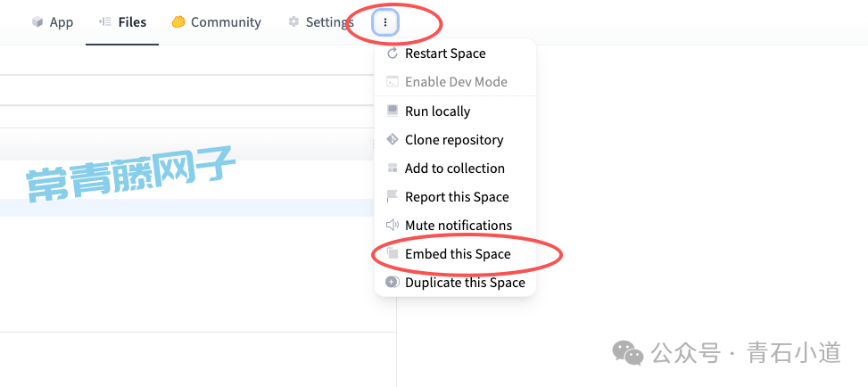
Task: Click the Community emoji icon
Action: click(x=178, y=22)
